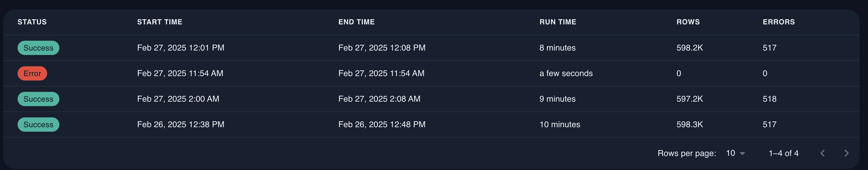Click the Error status badge
The image size is (868, 170).
pos(32,73)
